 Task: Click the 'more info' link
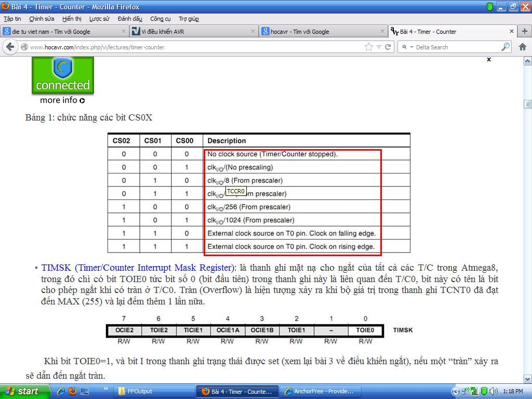coord(62,100)
